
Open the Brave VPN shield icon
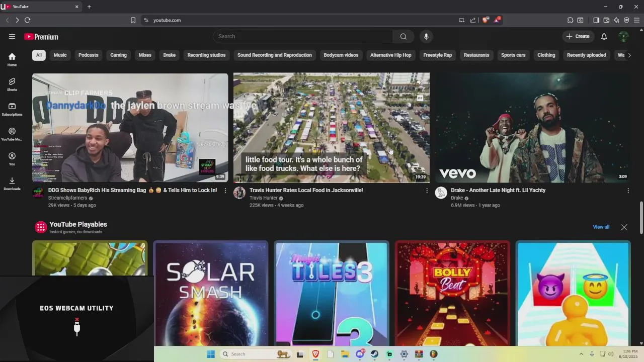click(626, 20)
